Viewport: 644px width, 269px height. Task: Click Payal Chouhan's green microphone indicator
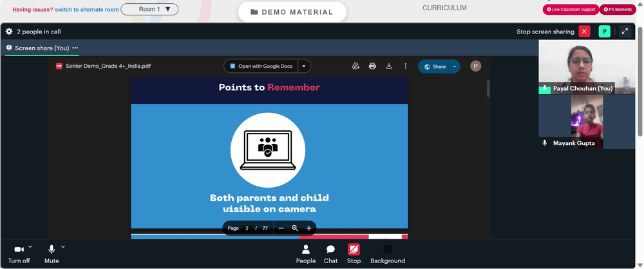545,88
